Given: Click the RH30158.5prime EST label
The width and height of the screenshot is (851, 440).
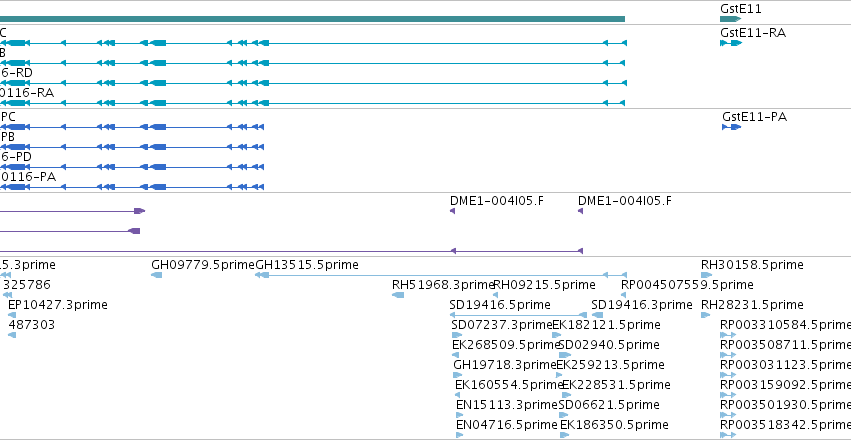Looking at the screenshot, I should click(752, 265).
